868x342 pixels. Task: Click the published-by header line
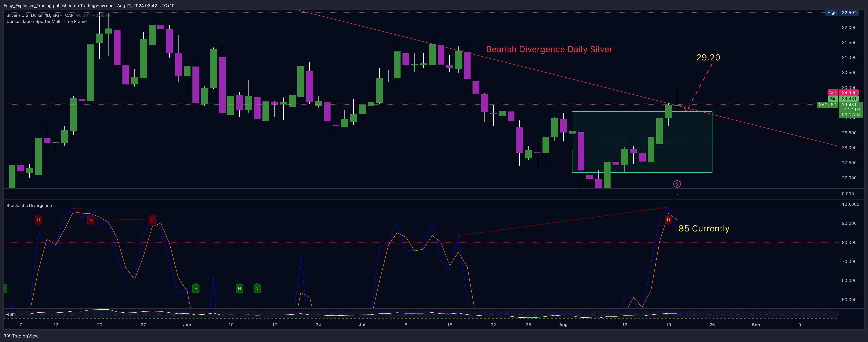pyautogui.click(x=89, y=5)
